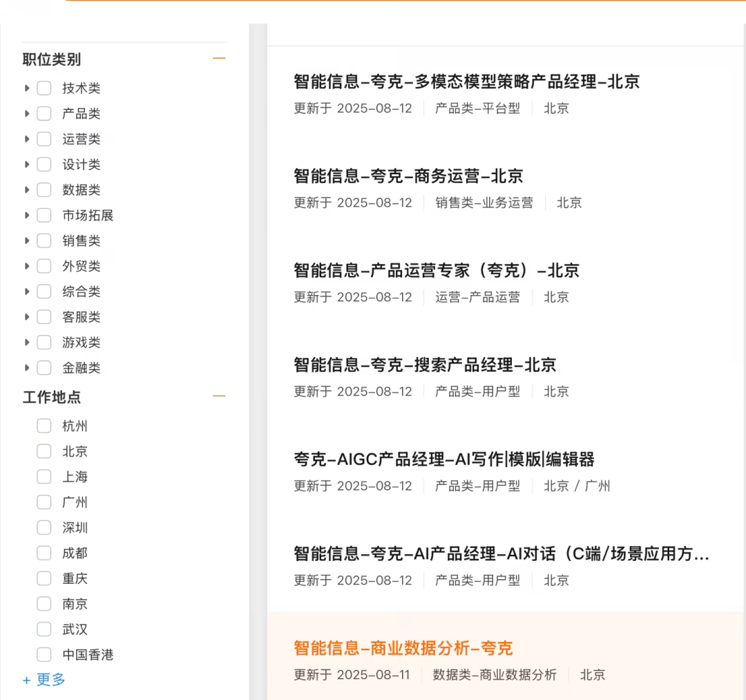Expand the 产品类 category arrow

[27, 114]
